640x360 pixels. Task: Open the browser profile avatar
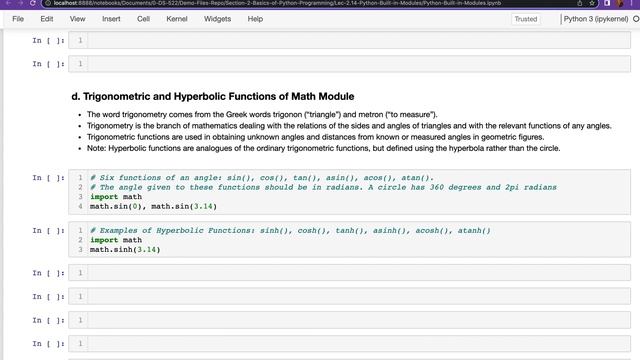pos(620,3)
